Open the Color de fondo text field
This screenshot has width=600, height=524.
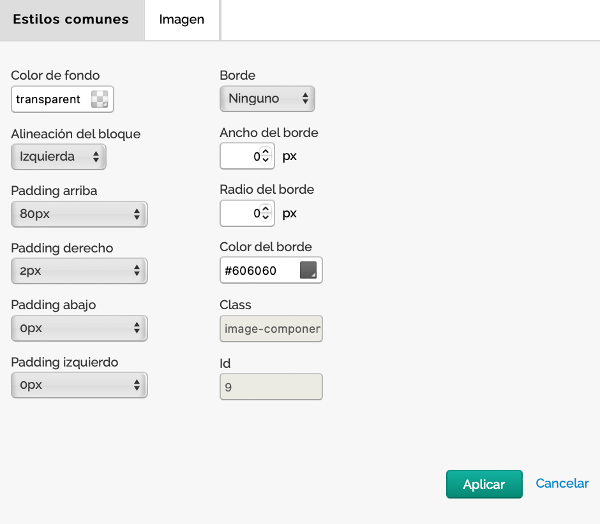pos(50,99)
